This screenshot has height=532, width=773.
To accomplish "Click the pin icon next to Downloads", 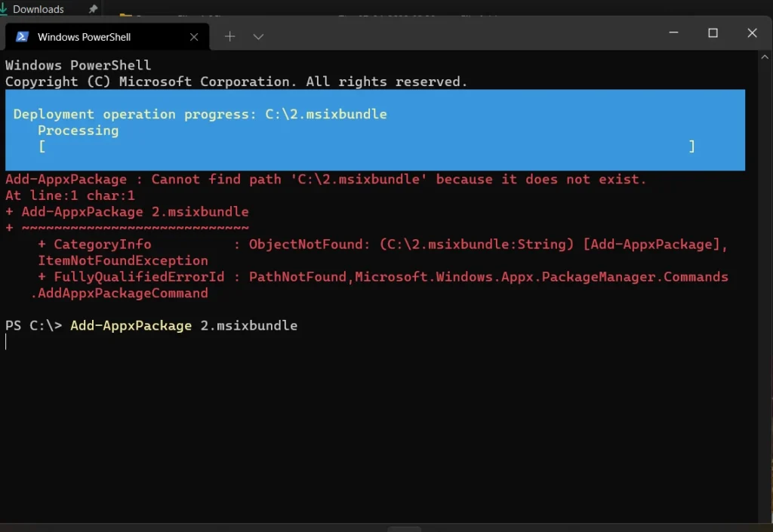I will click(x=93, y=9).
